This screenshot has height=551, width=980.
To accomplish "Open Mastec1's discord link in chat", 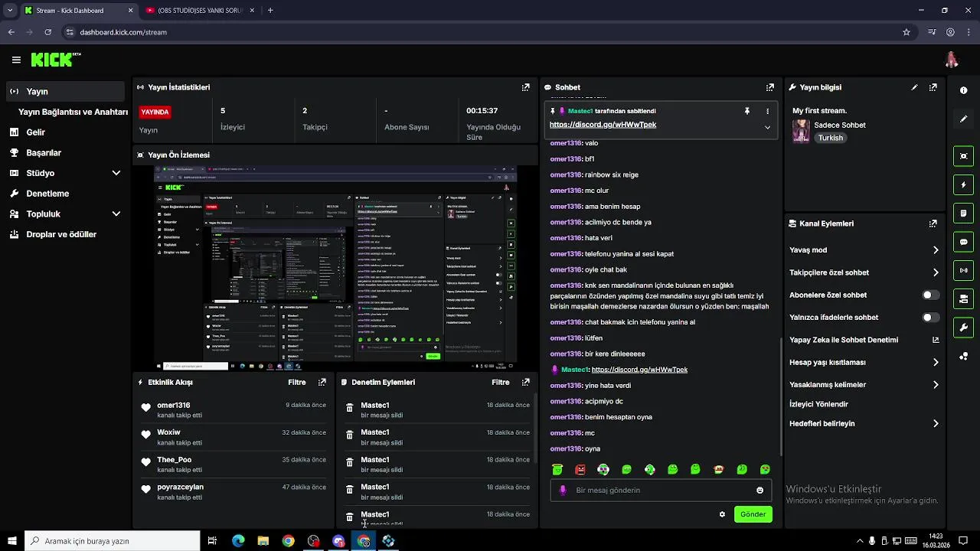I will click(x=639, y=370).
